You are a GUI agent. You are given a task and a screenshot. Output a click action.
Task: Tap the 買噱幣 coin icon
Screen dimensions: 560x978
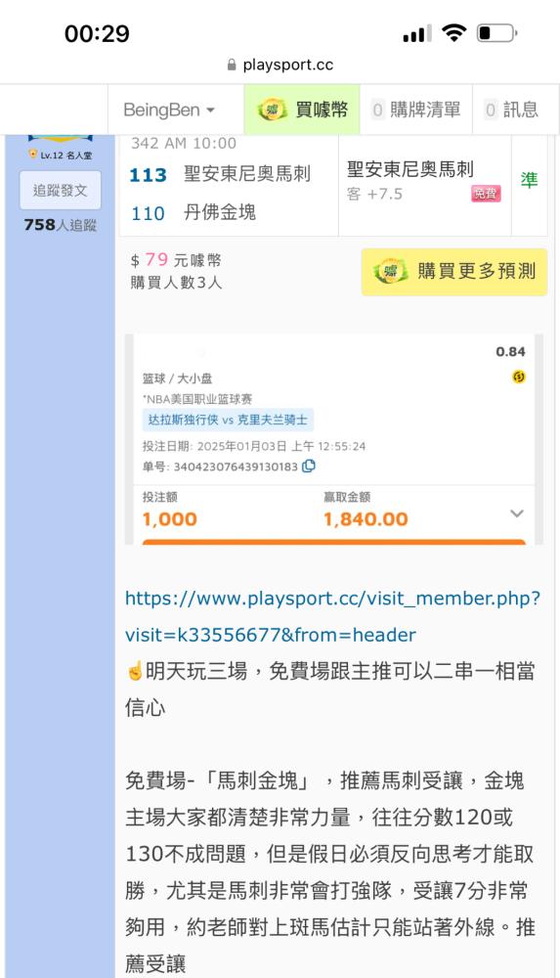[x=273, y=110]
